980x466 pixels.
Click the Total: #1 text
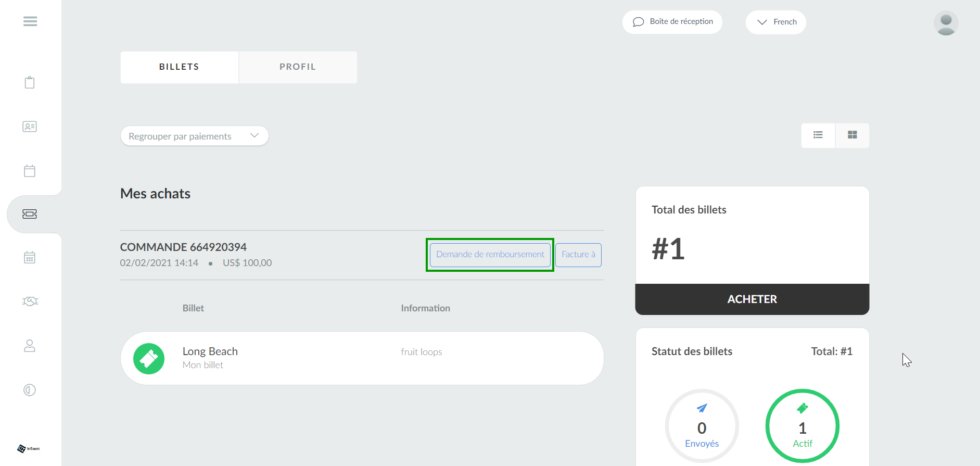[832, 351]
